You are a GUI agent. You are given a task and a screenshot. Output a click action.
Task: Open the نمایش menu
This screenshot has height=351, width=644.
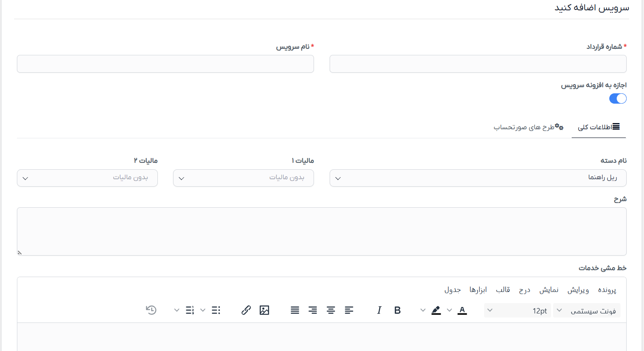point(549,290)
